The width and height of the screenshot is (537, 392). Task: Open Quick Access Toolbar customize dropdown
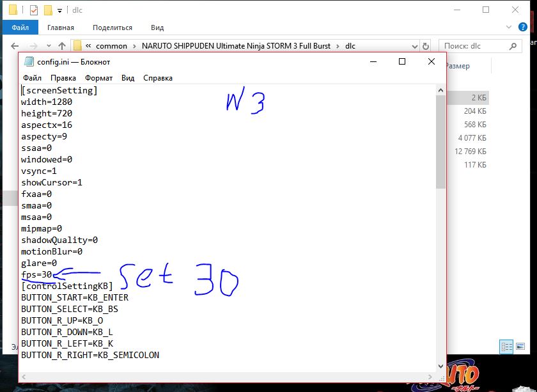click(x=59, y=11)
